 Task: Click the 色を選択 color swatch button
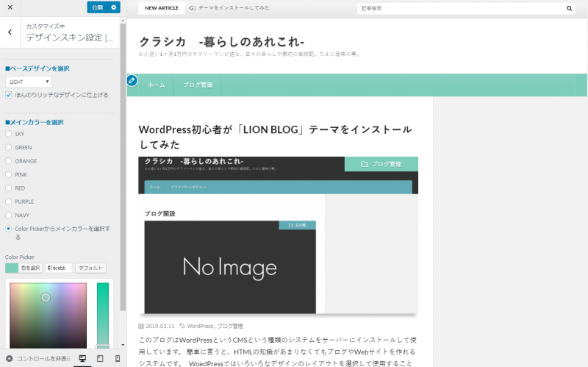[x=24, y=268]
